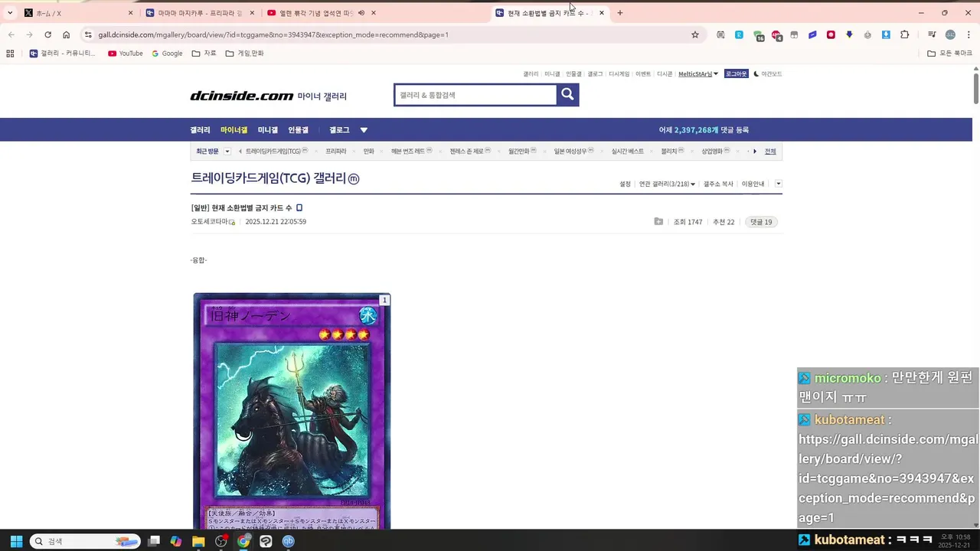Open Chrome in the taskbar
980x551 pixels.
pos(243,541)
